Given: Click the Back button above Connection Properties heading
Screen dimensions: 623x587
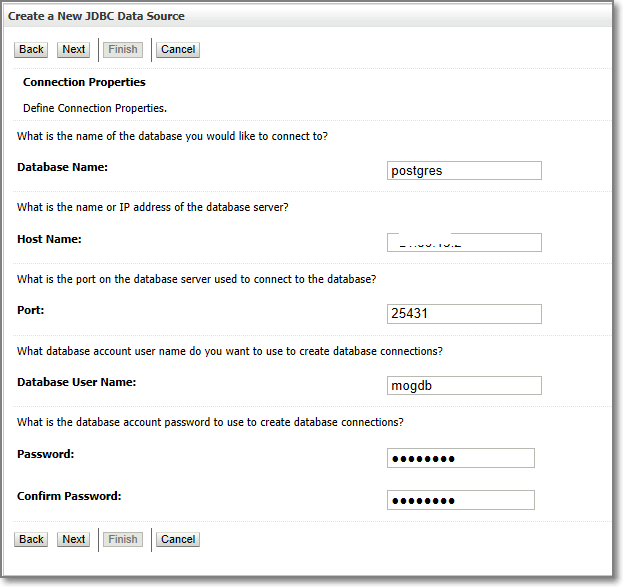Looking at the screenshot, I should click(x=32, y=49).
